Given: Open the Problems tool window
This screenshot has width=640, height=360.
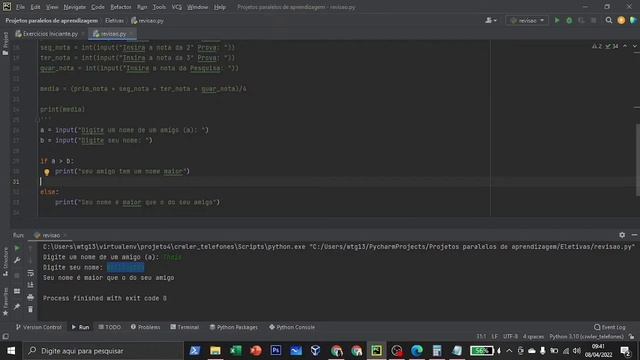Looking at the screenshot, I should pos(145,327).
